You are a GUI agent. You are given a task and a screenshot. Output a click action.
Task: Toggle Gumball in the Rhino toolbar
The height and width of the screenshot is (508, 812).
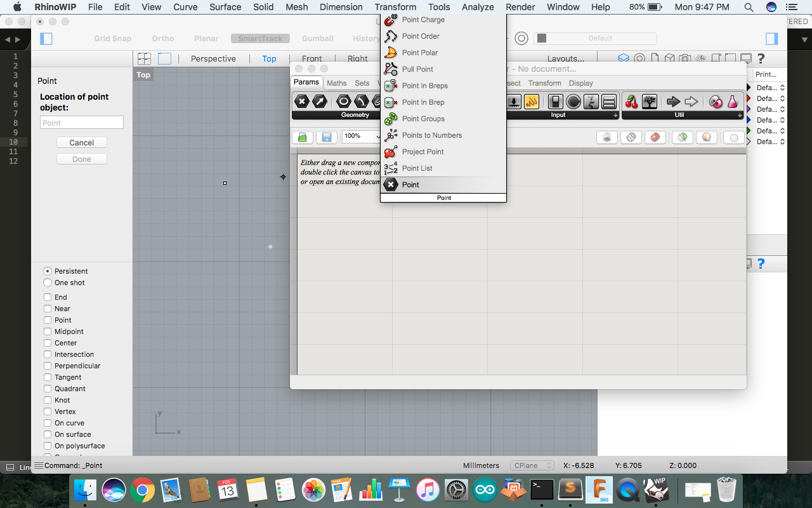(x=318, y=39)
